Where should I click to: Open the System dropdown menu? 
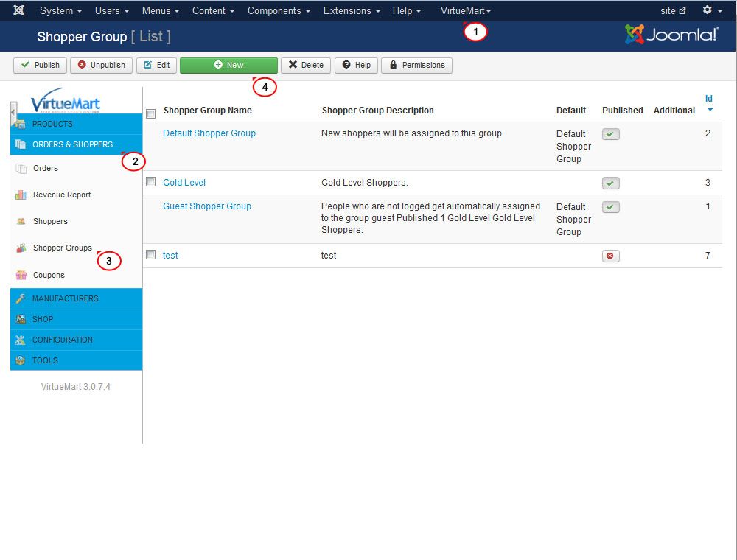(x=60, y=10)
